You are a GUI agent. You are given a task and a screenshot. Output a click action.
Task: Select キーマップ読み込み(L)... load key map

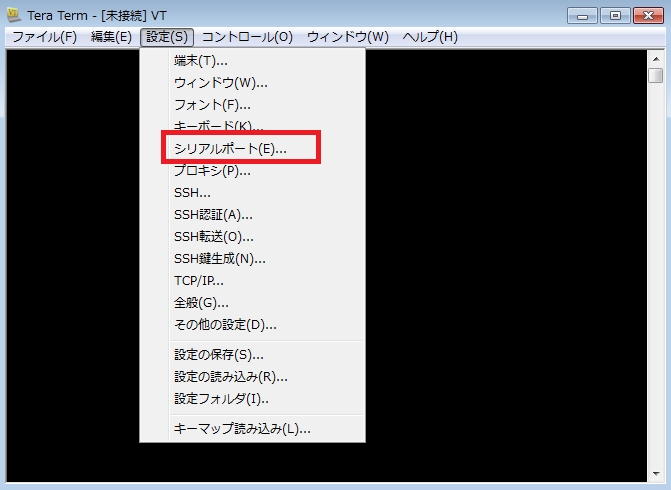[252, 429]
